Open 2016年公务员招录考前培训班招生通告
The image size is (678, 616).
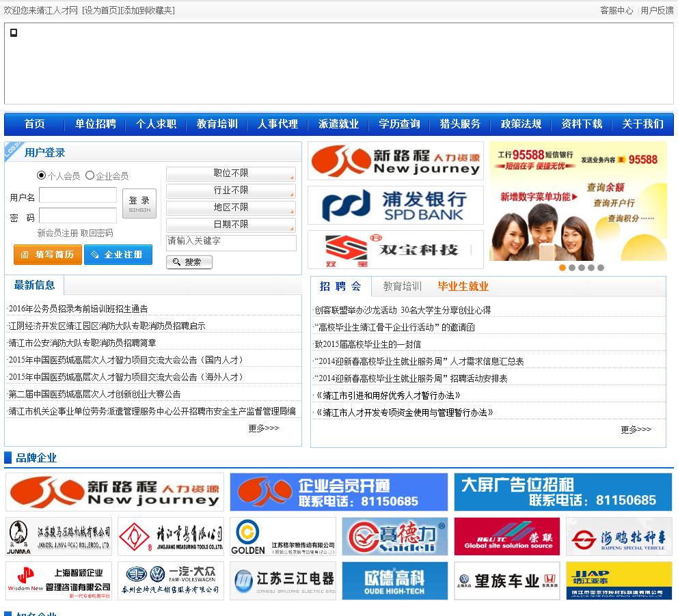coord(79,309)
